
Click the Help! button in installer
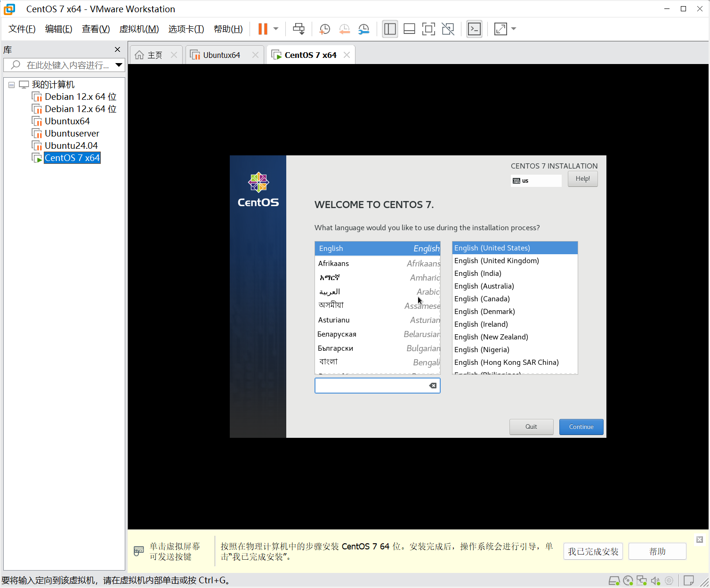[x=582, y=179]
